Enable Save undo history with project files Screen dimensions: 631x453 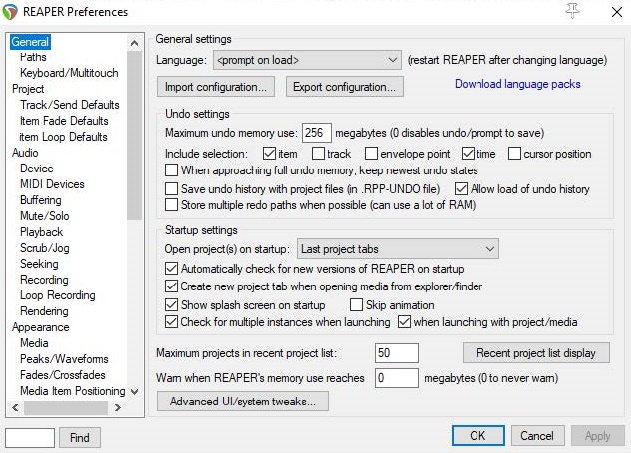[x=171, y=188]
